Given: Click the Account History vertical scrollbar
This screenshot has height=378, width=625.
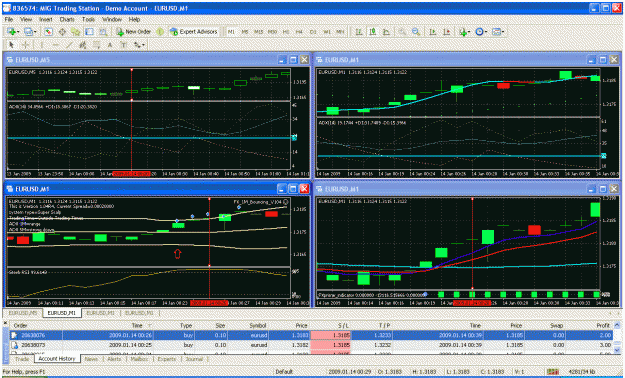Looking at the screenshot, I should 617,338.
